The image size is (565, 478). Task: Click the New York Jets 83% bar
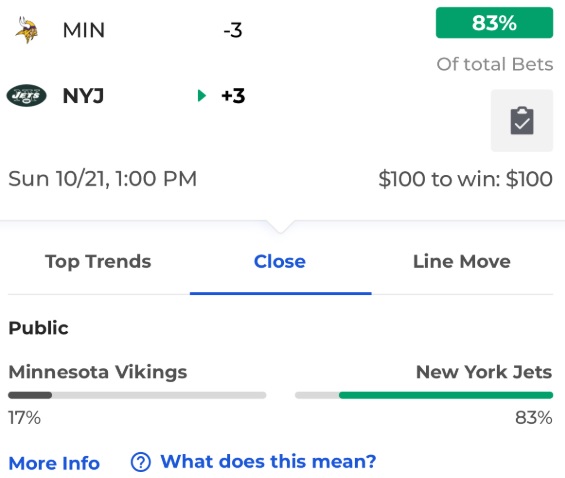424,395
